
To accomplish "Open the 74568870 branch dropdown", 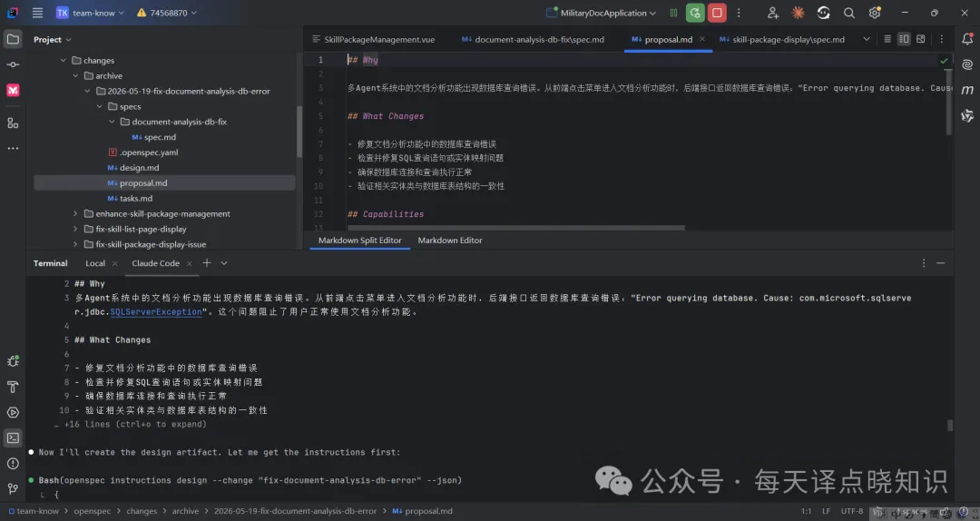I will click(167, 13).
